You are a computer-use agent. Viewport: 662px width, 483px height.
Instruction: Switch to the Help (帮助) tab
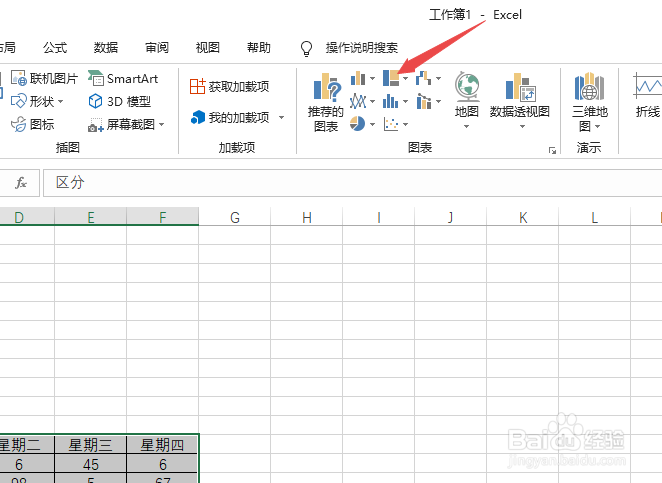coord(259,48)
